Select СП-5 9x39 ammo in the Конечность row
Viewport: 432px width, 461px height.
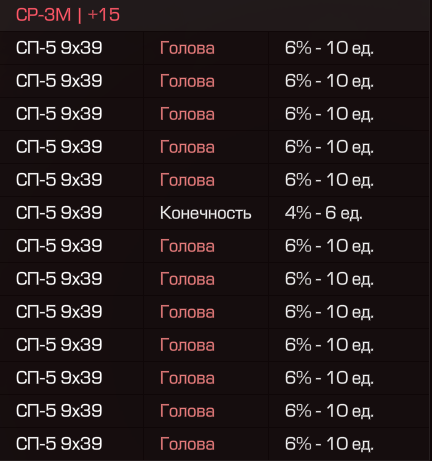tap(59, 213)
